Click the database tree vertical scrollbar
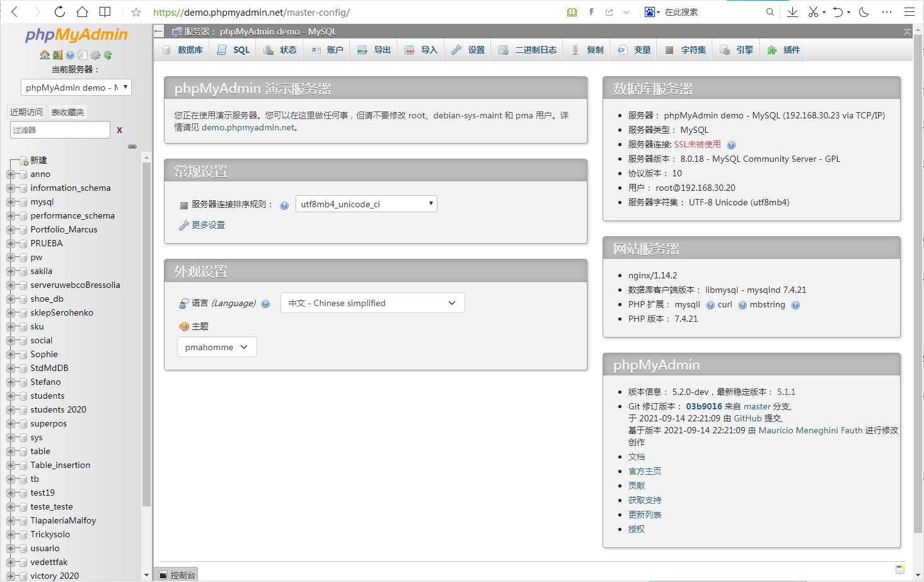Screen dimensions: 924x582 [x=146, y=334]
